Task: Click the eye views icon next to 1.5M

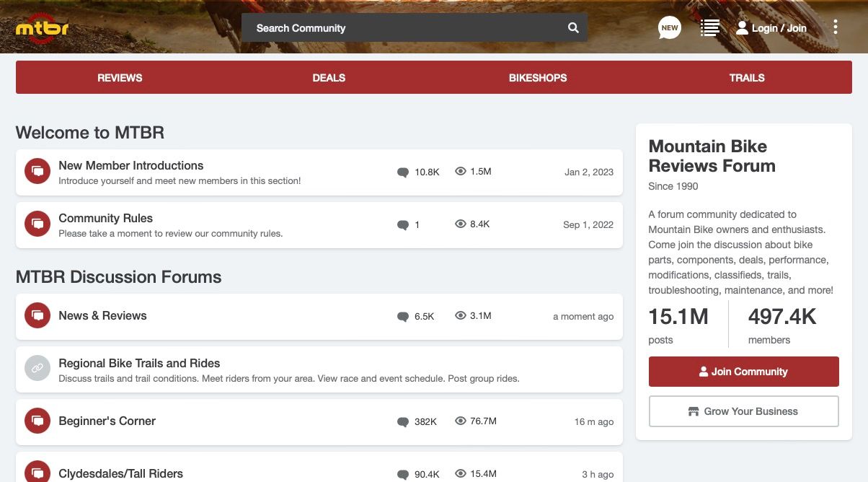Action: coord(461,172)
